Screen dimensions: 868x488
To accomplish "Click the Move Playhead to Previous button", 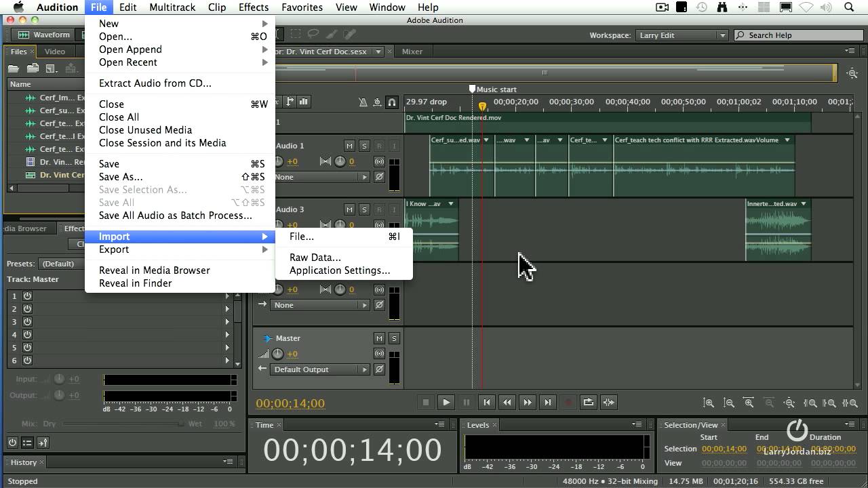I will click(487, 403).
